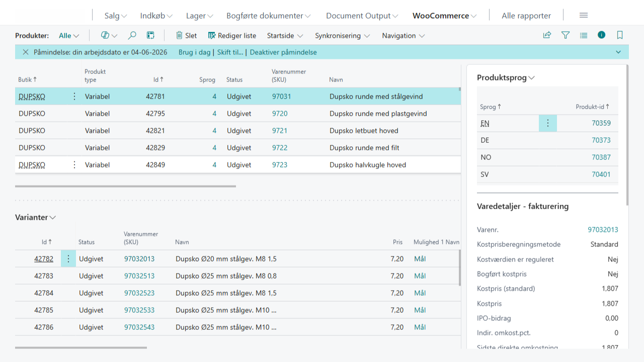Expand the Produktsprog section menu
644x362 pixels.
click(506, 77)
